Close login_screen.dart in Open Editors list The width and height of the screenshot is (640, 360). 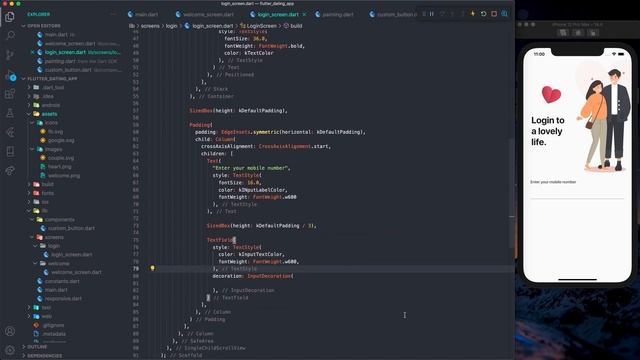(32, 52)
